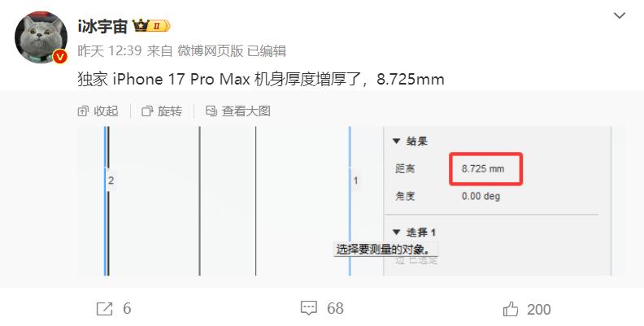Open the i冰宇宙 username profile link

click(102, 27)
